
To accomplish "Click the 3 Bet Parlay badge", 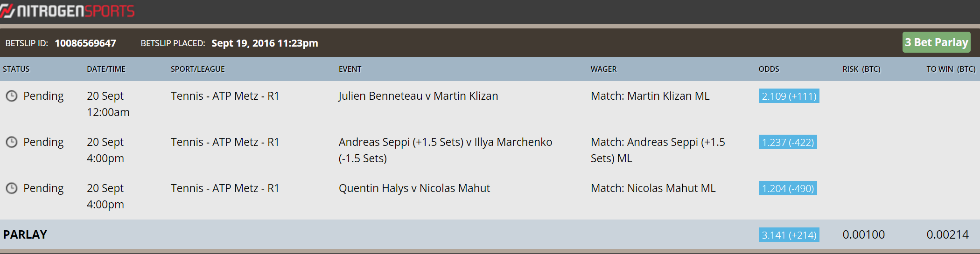I will 936,42.
